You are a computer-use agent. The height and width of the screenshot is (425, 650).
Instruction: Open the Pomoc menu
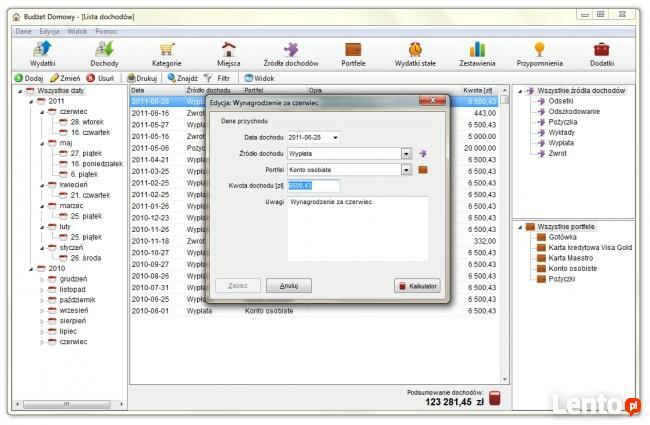point(106,32)
